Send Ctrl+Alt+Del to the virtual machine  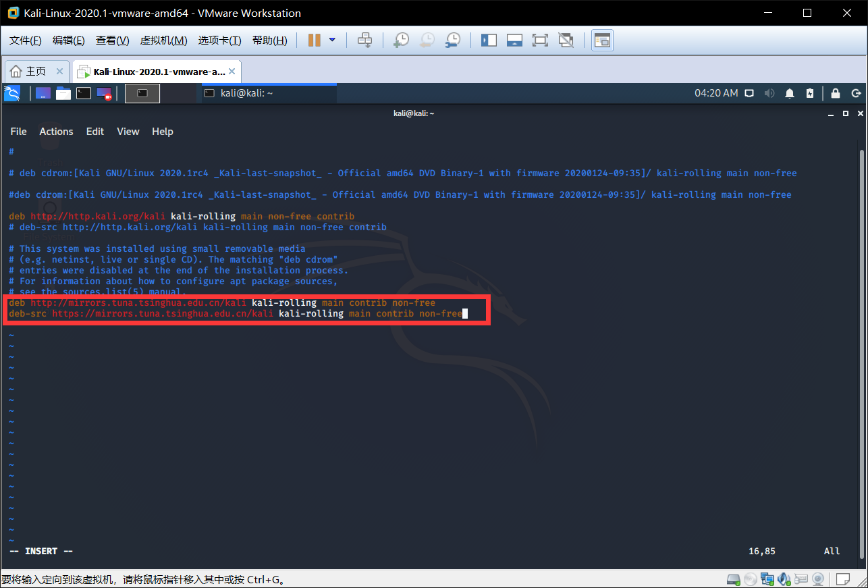point(364,41)
